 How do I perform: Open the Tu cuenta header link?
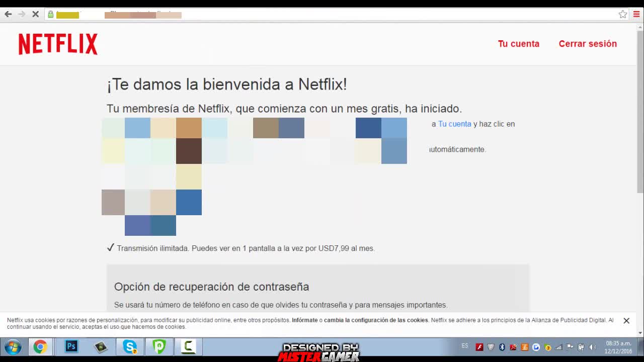(519, 44)
